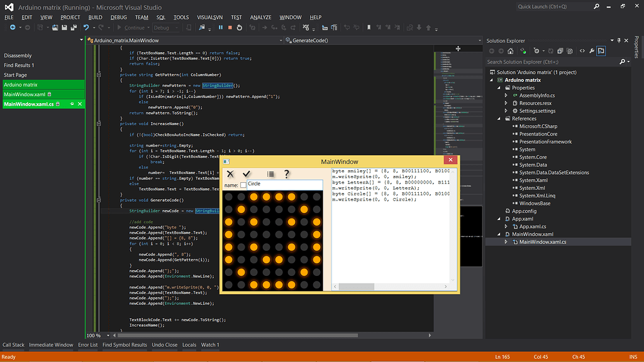Screen dimensions: 644x362
Task: Click the list icon in MainWindow toolbar
Action: click(x=270, y=174)
